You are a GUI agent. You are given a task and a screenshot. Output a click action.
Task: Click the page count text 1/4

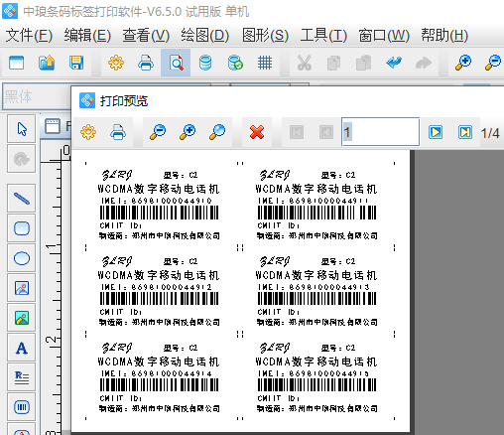click(x=490, y=133)
